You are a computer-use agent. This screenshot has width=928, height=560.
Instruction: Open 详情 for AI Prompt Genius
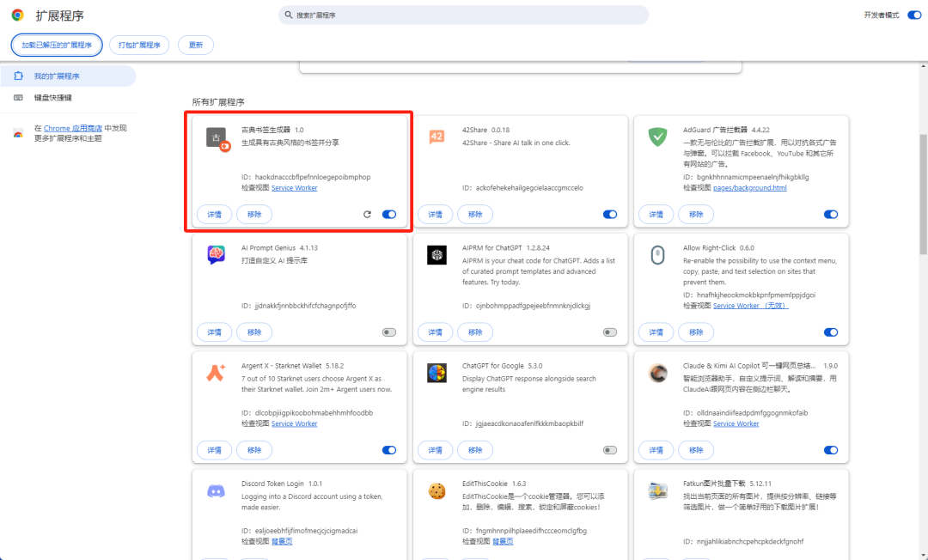[x=214, y=332]
